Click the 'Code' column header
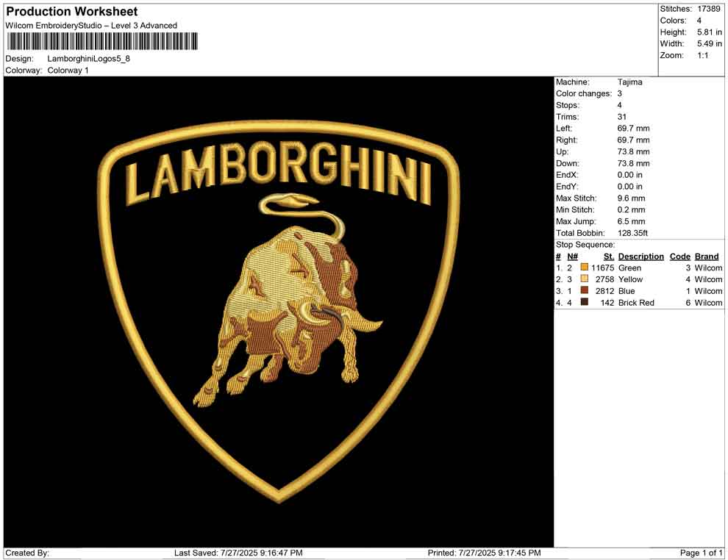 tap(680, 256)
